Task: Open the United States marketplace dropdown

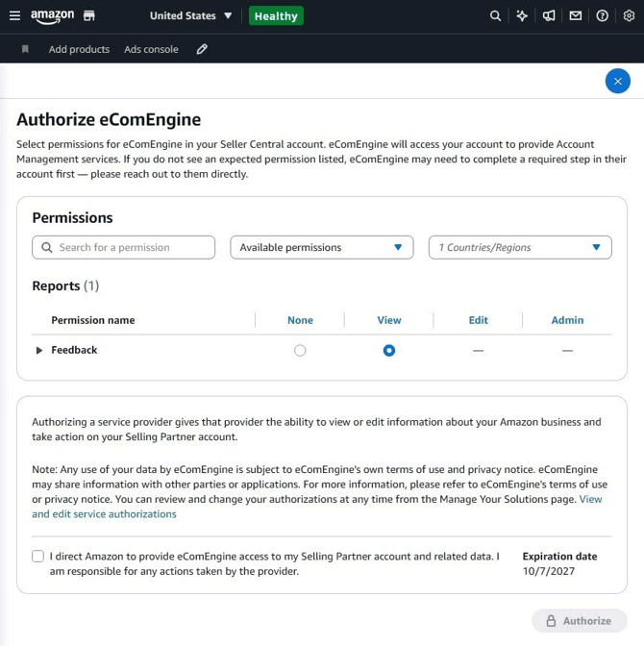Action: click(190, 15)
